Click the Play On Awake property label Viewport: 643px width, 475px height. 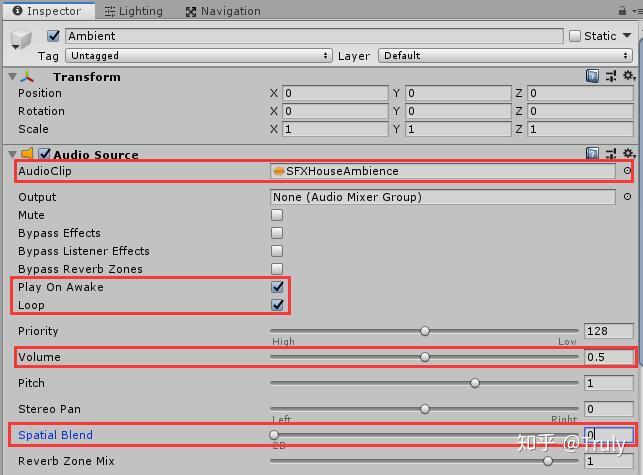61,287
